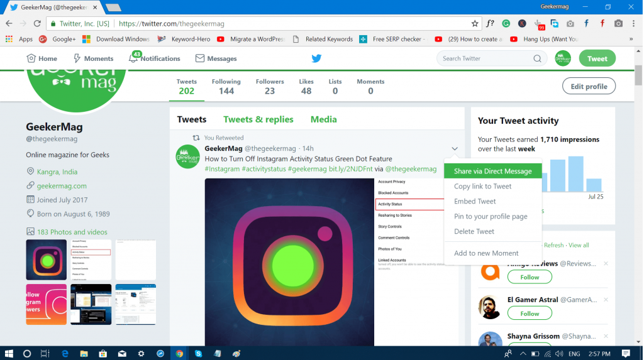This screenshot has height=360, width=644.
Task: Open the Followers 23 stat
Action: point(270,87)
